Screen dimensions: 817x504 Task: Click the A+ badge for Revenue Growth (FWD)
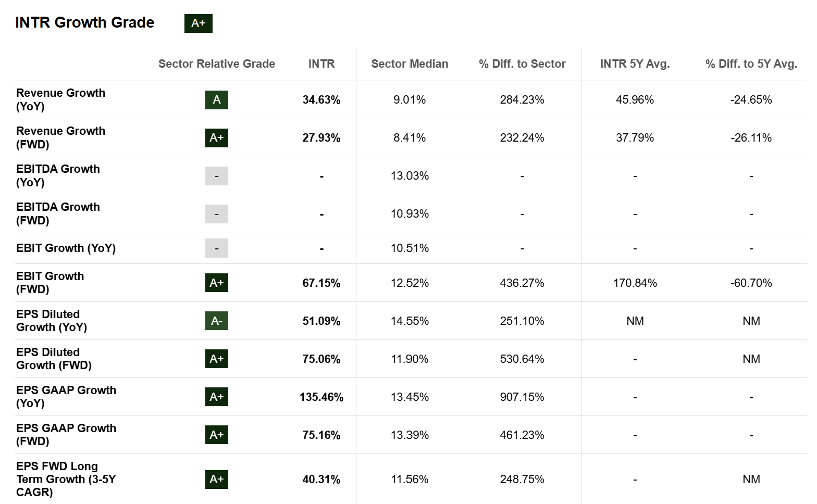(x=216, y=138)
